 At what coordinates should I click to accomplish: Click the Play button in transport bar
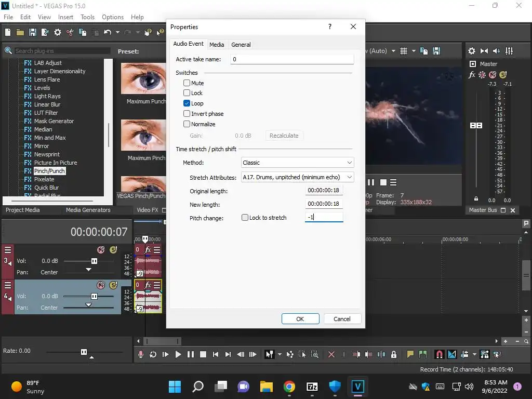(x=178, y=354)
